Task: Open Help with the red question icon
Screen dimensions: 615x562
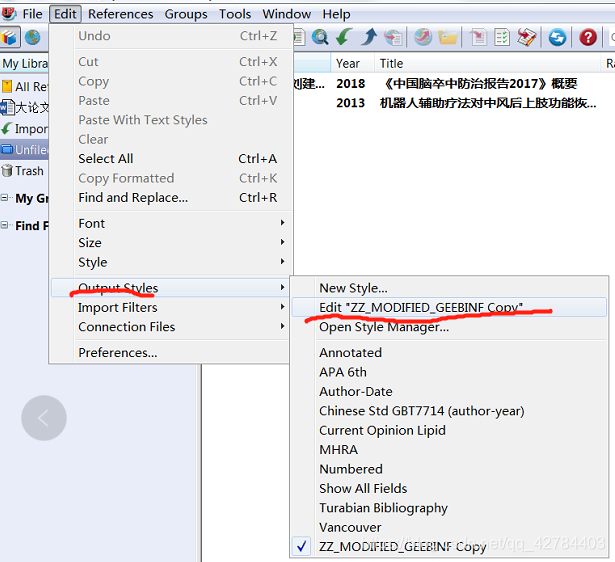Action: point(588,37)
